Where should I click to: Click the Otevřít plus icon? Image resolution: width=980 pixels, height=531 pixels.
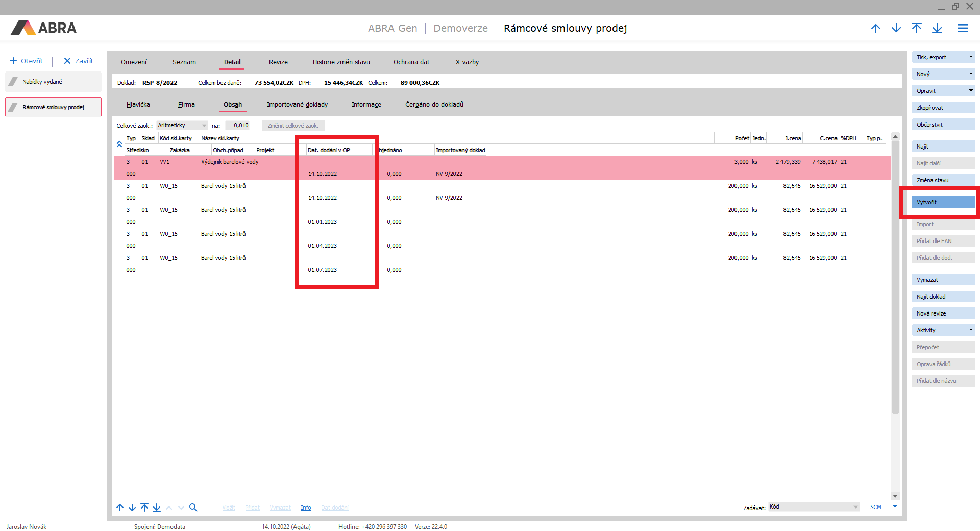13,61
